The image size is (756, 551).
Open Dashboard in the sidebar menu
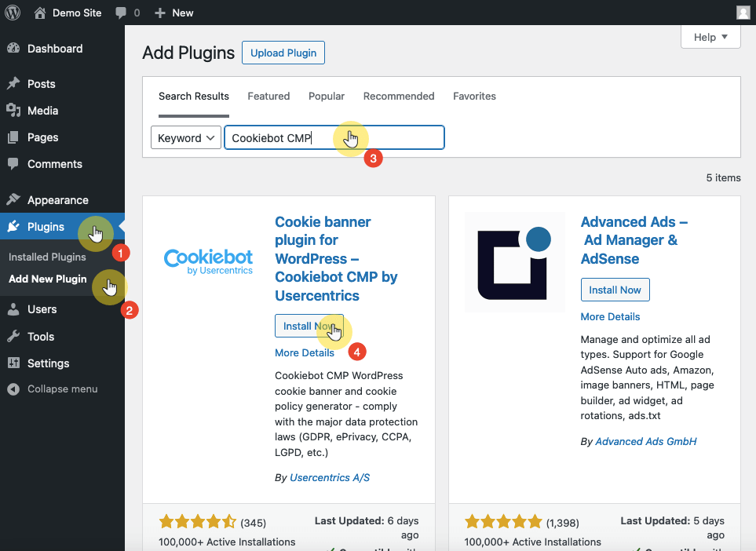pos(62,49)
